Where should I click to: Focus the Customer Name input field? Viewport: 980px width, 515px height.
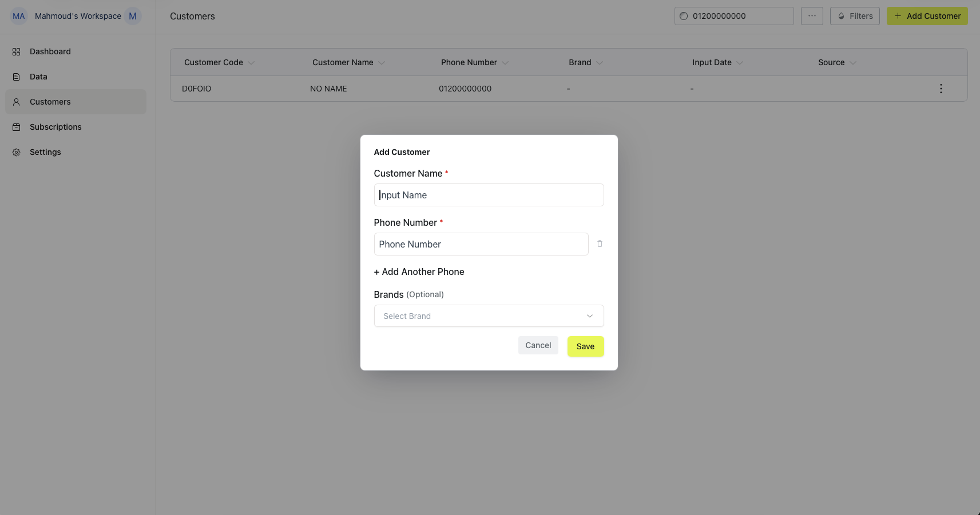point(489,195)
